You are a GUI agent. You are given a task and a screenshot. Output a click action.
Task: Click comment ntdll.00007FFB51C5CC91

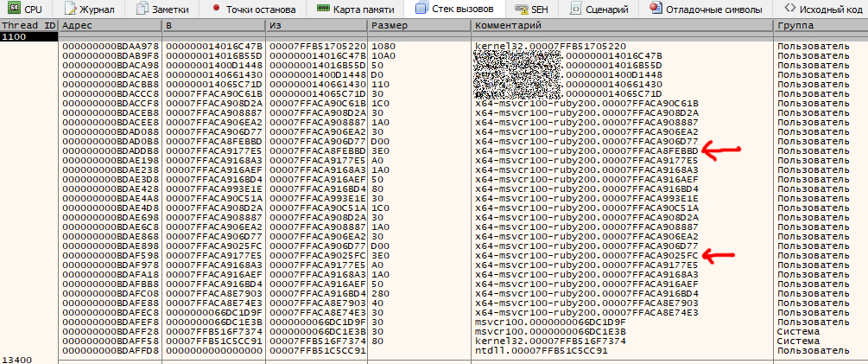[x=542, y=351]
